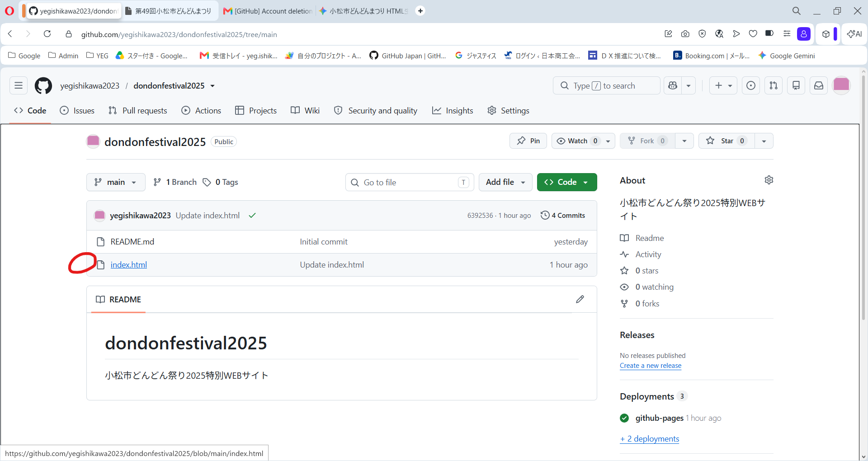Open the Actions tab

201,111
